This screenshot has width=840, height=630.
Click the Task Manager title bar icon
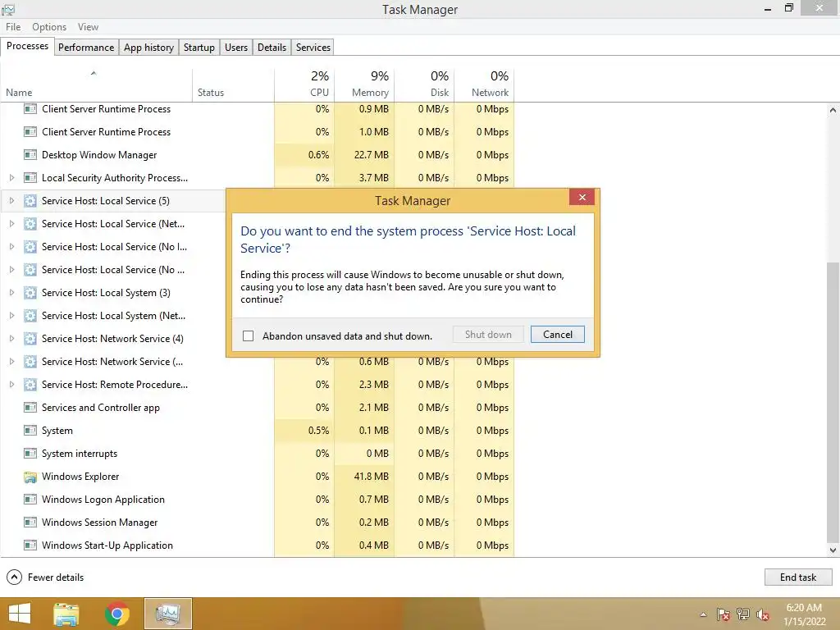click(x=8, y=10)
